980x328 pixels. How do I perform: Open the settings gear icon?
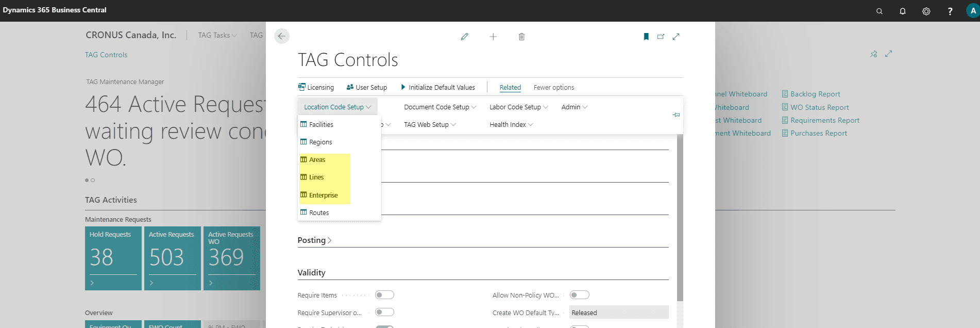click(x=926, y=11)
